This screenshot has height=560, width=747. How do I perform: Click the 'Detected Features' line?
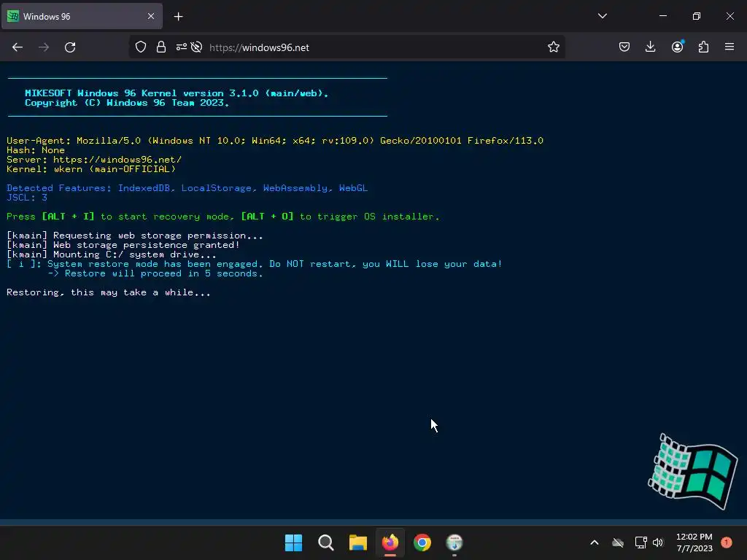pyautogui.click(x=187, y=188)
